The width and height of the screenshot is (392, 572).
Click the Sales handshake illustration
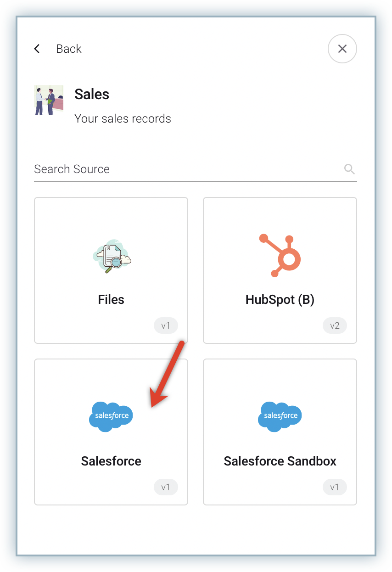(x=48, y=100)
